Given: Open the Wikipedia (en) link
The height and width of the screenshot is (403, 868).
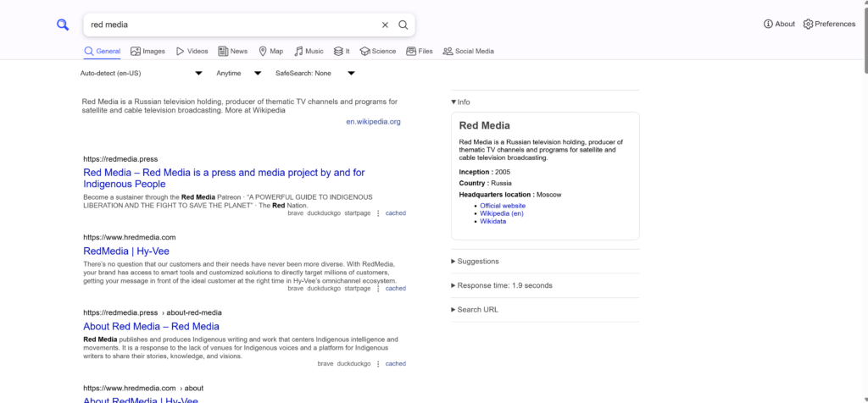Looking at the screenshot, I should coord(502,213).
